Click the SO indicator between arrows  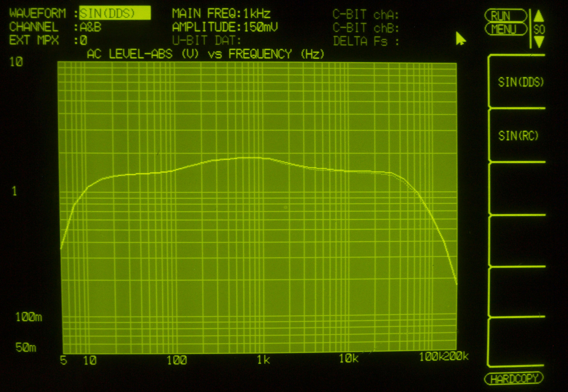coord(539,29)
